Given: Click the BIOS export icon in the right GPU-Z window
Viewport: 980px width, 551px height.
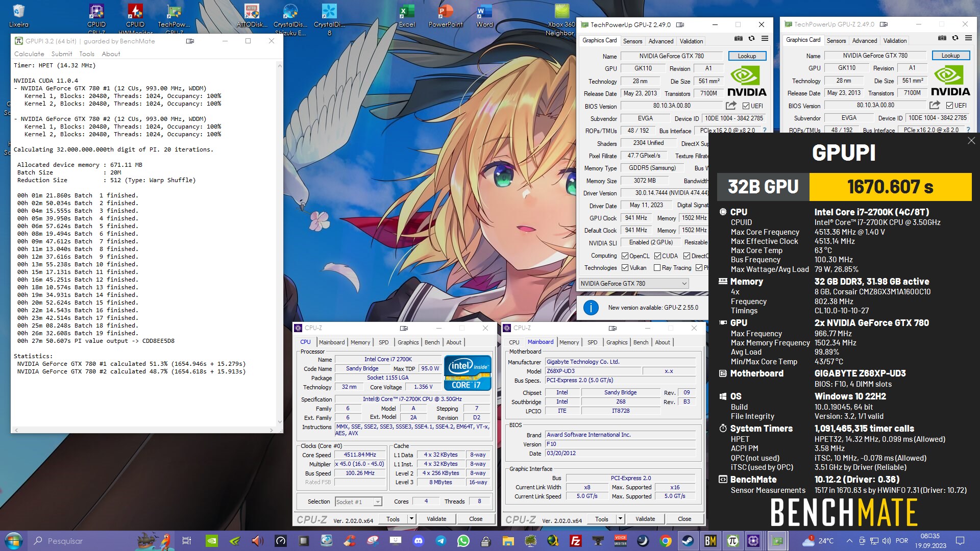Looking at the screenshot, I should 935,105.
